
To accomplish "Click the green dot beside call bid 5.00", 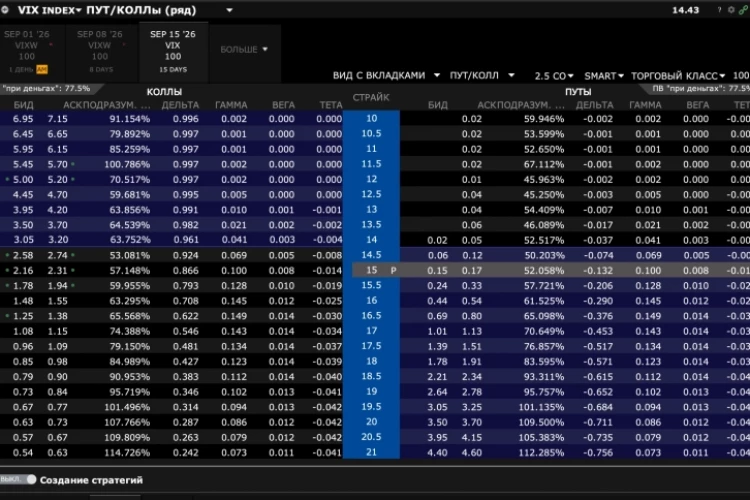I will (7, 179).
